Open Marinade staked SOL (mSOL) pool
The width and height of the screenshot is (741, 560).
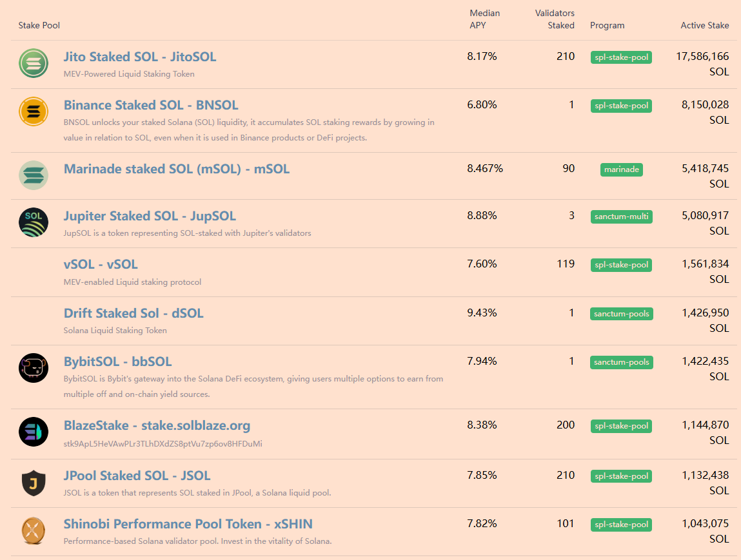coord(177,169)
